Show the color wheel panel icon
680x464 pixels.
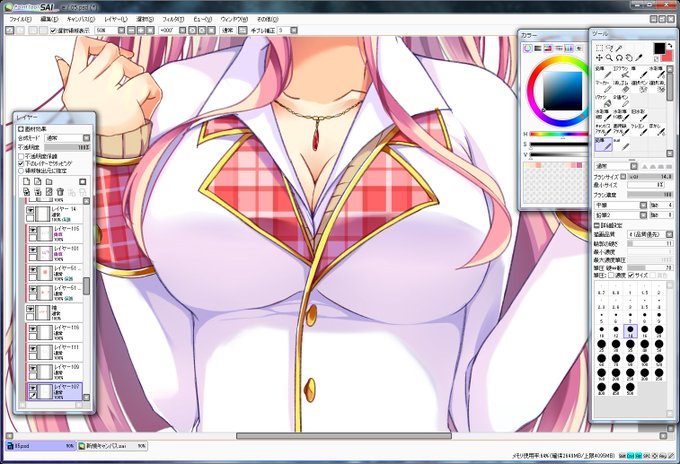[528, 48]
